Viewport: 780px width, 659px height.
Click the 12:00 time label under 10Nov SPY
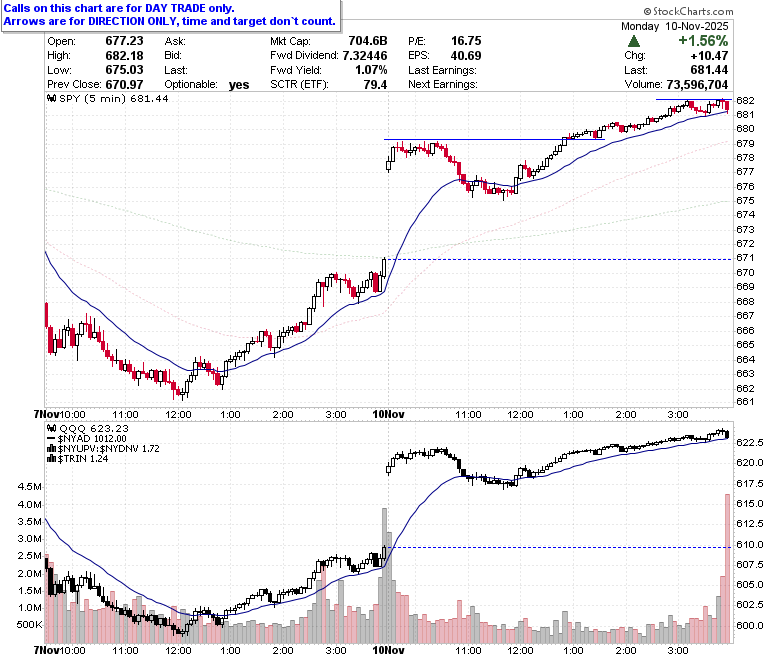[520, 414]
